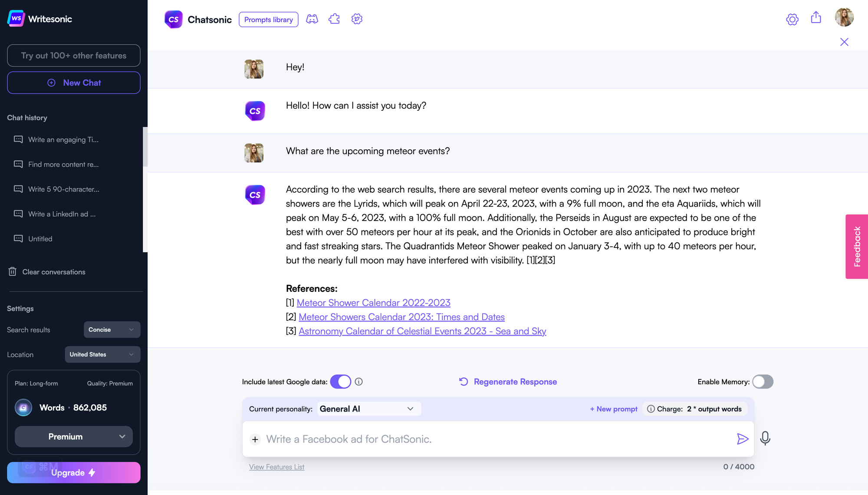This screenshot has height=495, width=868.
Task: Click the share/export icon
Action: 816,17
